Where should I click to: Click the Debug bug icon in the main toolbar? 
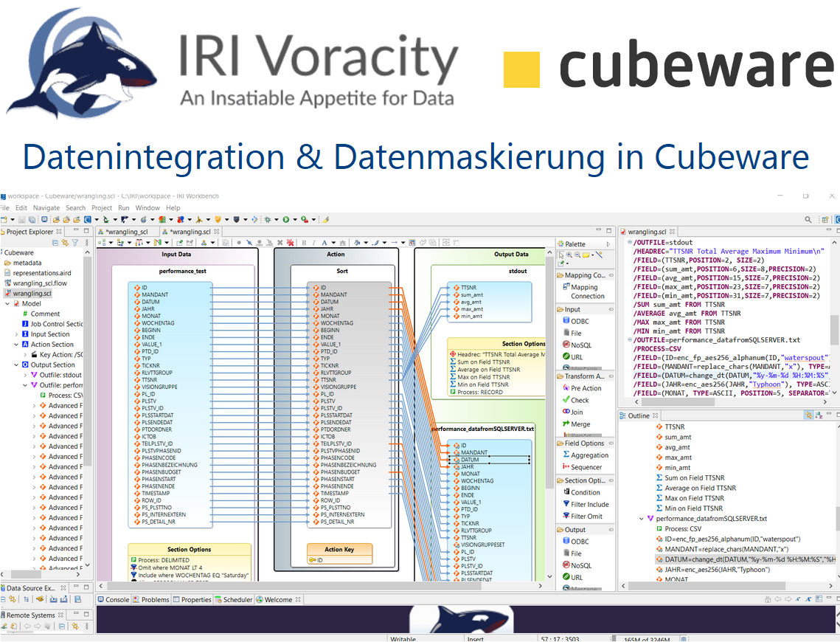[267, 219]
